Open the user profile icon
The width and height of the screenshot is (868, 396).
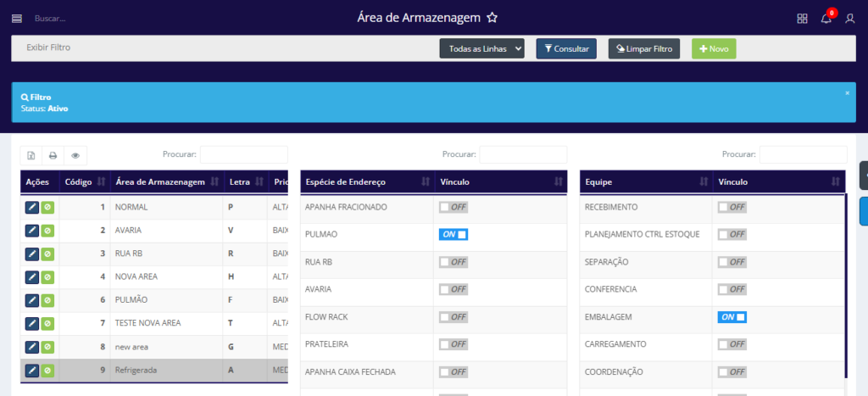[x=850, y=19]
